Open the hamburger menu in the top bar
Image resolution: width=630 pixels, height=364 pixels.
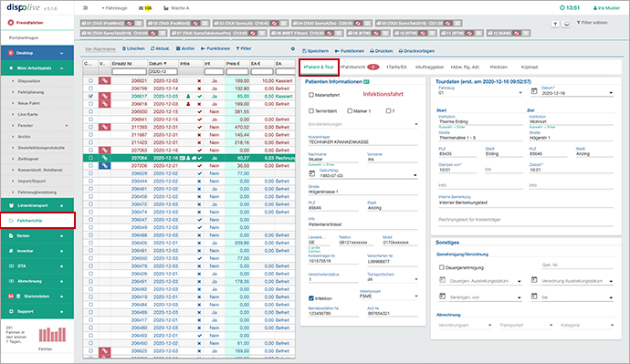pos(85,8)
